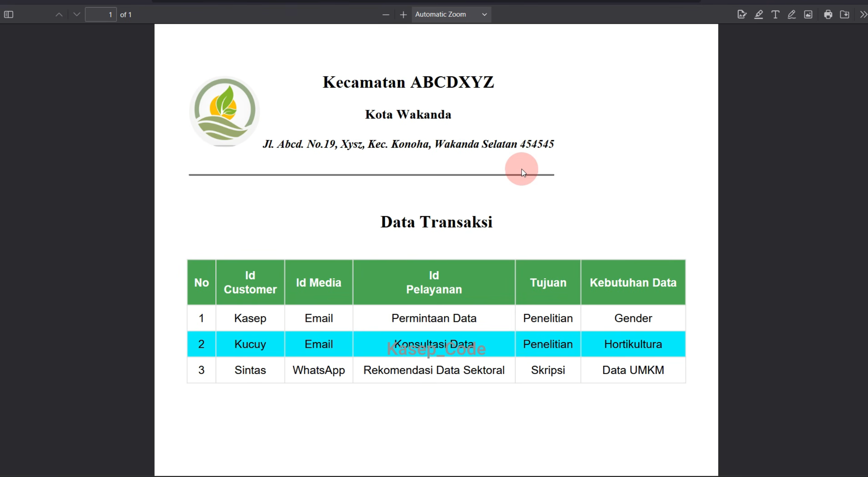Click the Data Transaksi title
The image size is (868, 477).
pyautogui.click(x=436, y=222)
